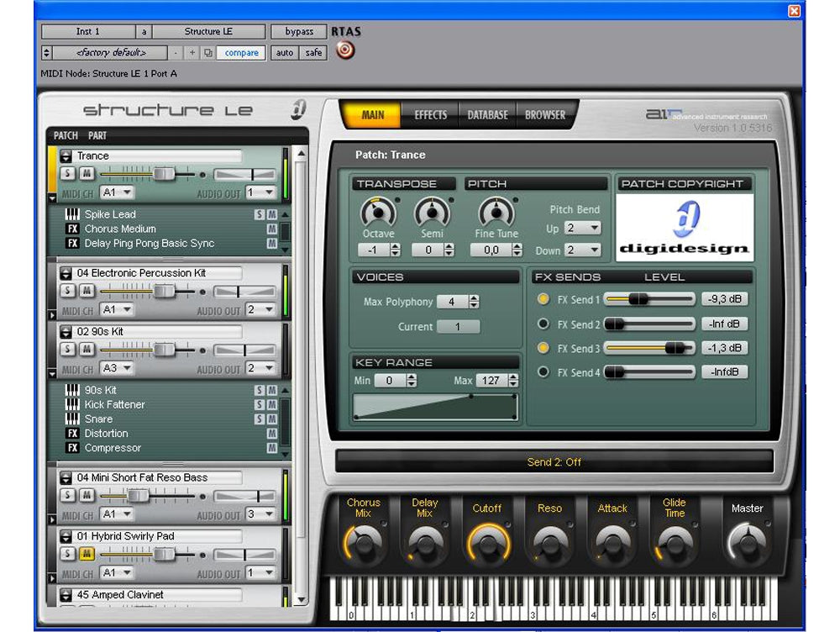
Task: Click the Master volume knob
Action: point(747,543)
